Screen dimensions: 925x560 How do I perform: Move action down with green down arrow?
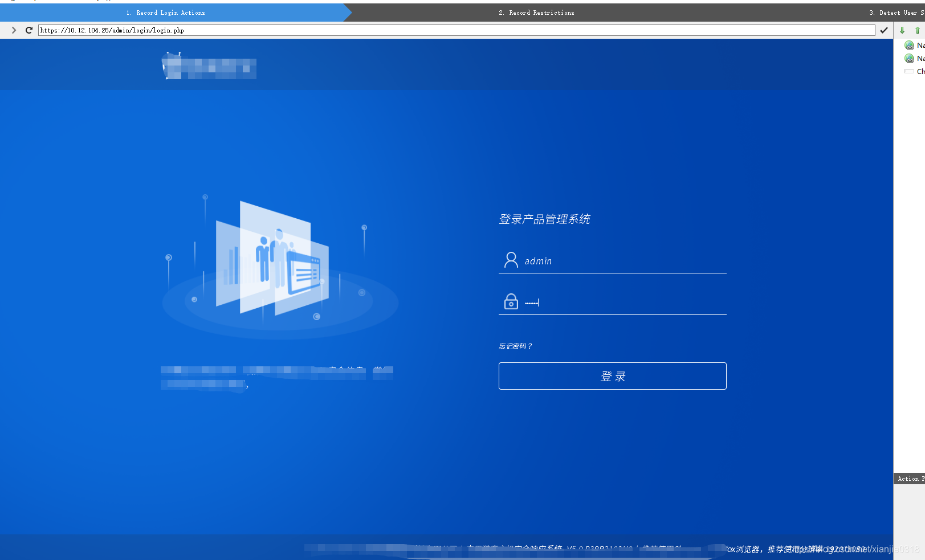[x=902, y=30]
